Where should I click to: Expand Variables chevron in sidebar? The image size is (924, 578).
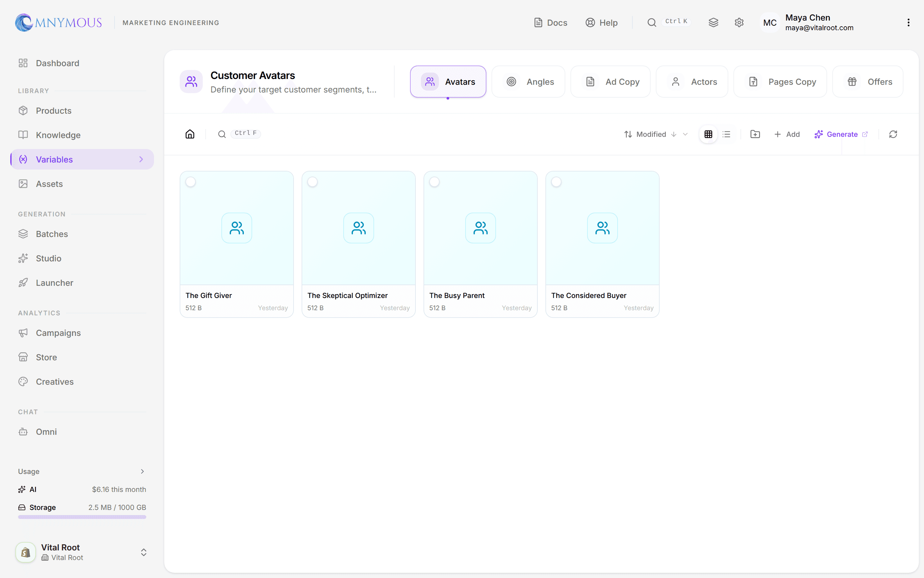[x=141, y=159]
